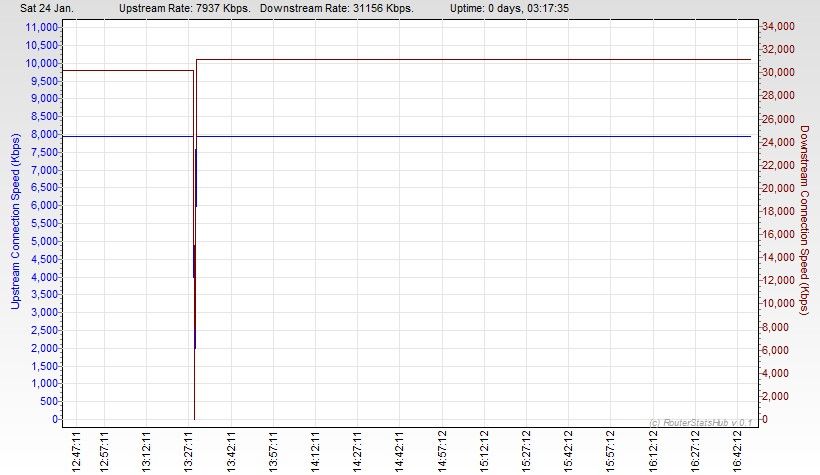Viewport: 820px width, 475px height.
Task: Click the 18,000 downstream axis label
Action: click(x=779, y=211)
